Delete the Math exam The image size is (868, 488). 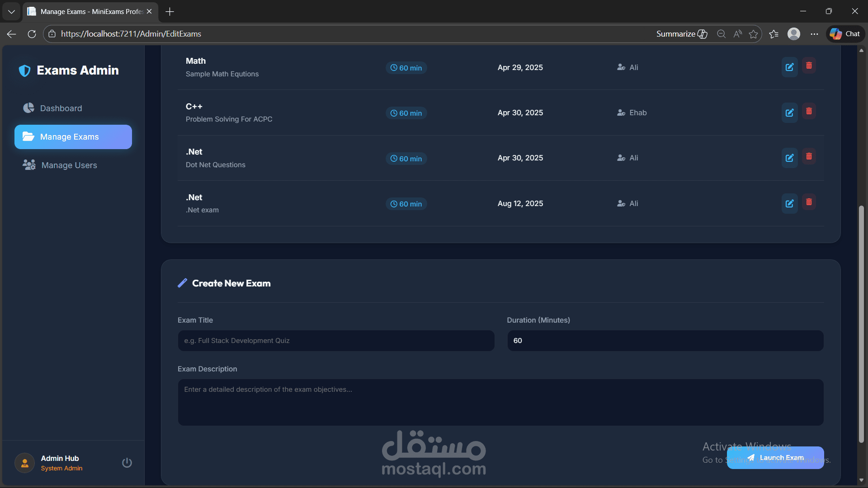809,66
